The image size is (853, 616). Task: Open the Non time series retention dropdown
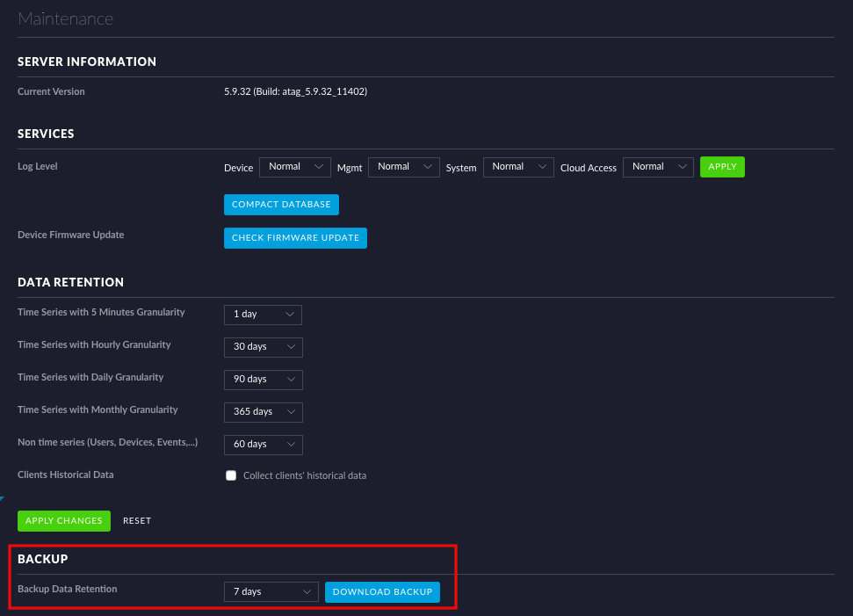263,445
